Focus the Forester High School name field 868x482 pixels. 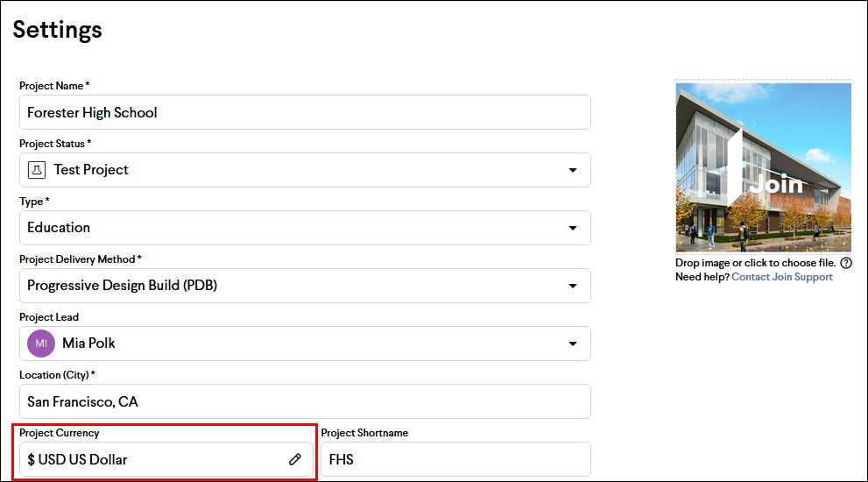305,112
